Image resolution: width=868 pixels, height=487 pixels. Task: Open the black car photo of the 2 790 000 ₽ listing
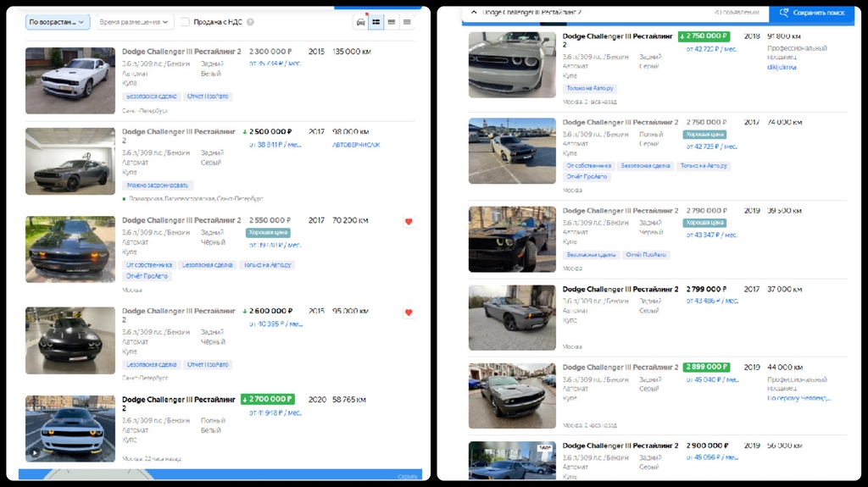[512, 240]
